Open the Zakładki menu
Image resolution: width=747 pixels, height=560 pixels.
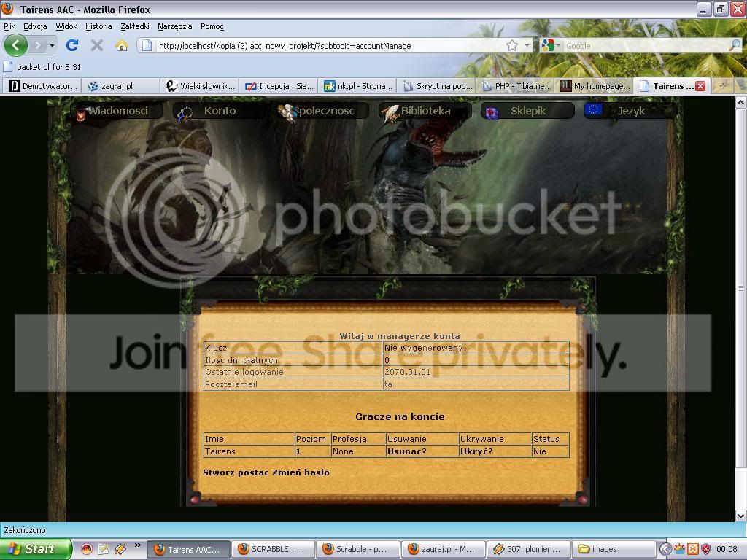point(135,26)
